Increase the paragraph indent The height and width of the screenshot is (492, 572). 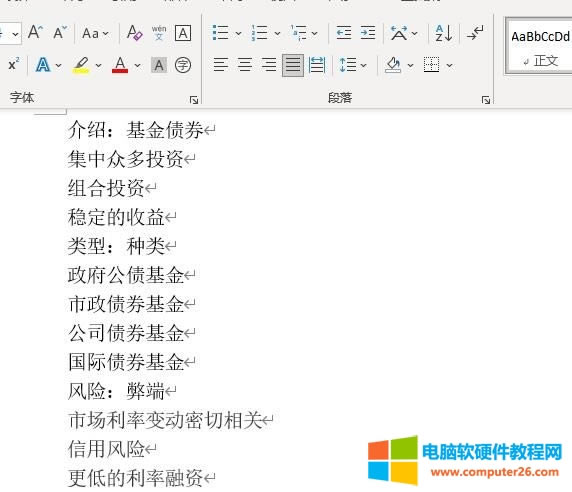[368, 33]
